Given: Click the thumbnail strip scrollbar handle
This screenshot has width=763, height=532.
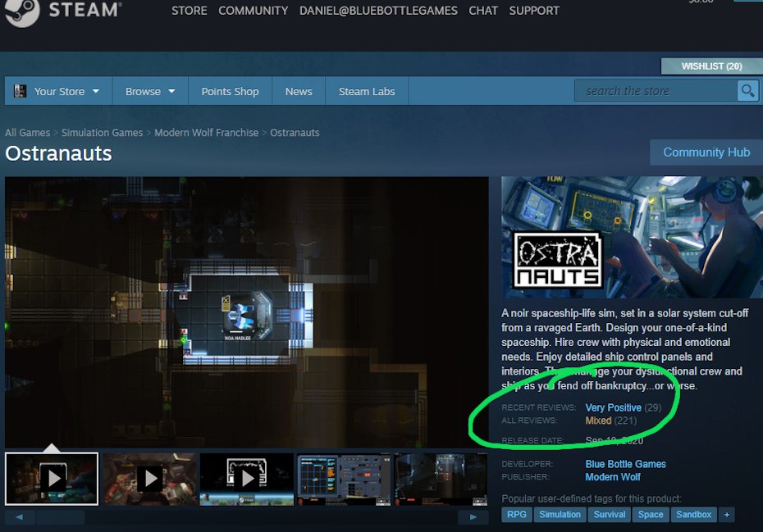Looking at the screenshot, I should [x=61, y=517].
